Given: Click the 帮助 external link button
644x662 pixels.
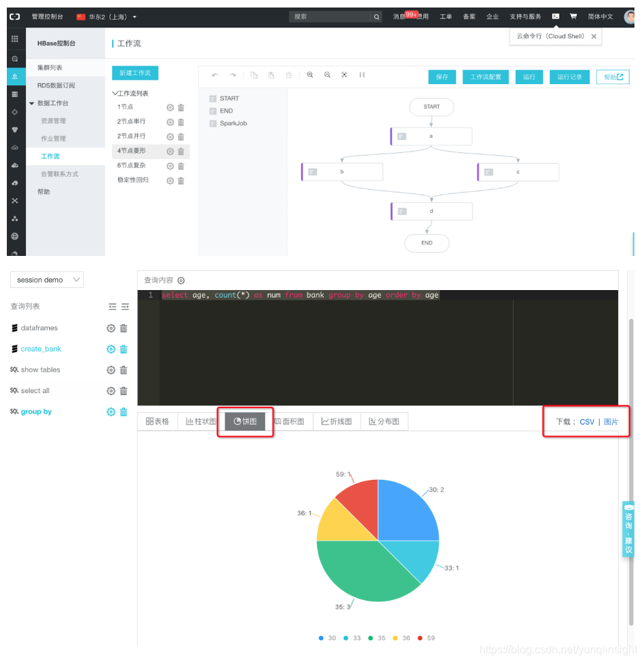Looking at the screenshot, I should tap(613, 77).
